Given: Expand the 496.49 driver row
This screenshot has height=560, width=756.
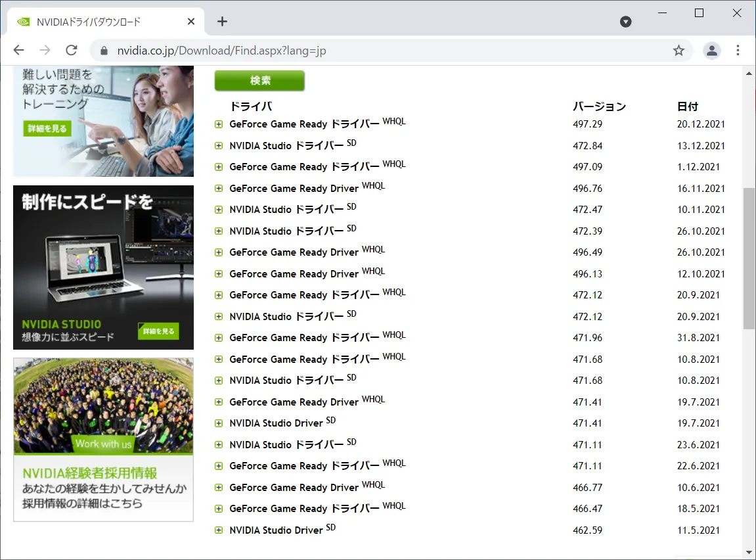Looking at the screenshot, I should point(219,252).
